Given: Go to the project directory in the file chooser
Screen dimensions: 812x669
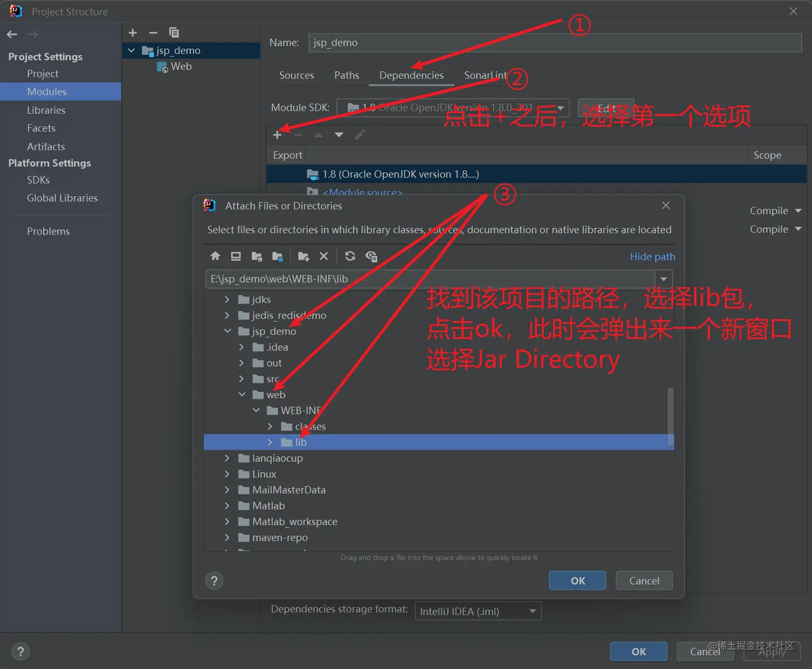Looking at the screenshot, I should coord(257,256).
